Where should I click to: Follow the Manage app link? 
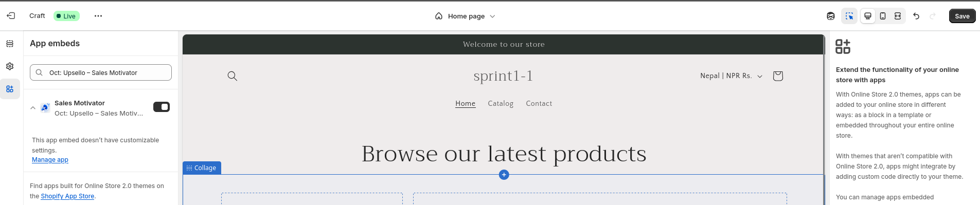tap(50, 160)
